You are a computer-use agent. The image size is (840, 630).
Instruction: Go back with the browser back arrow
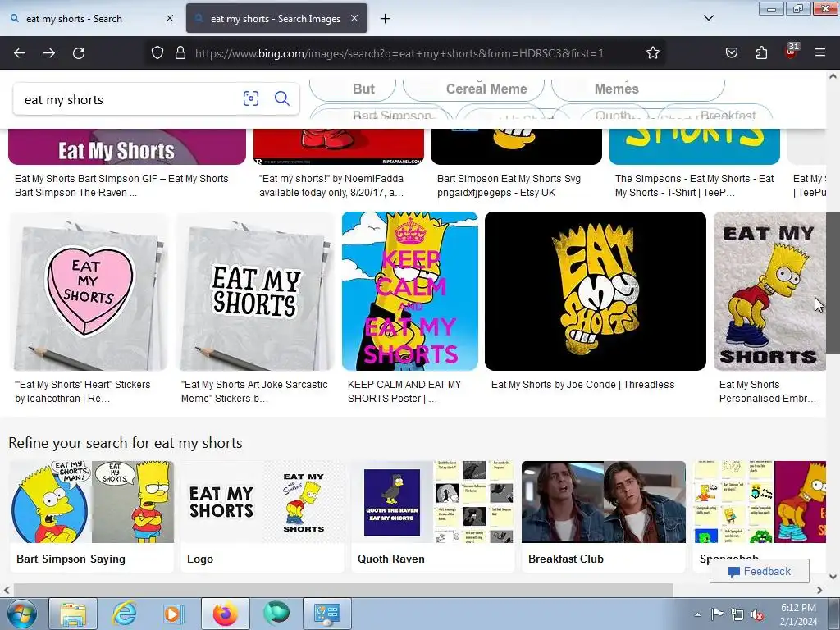coord(20,53)
